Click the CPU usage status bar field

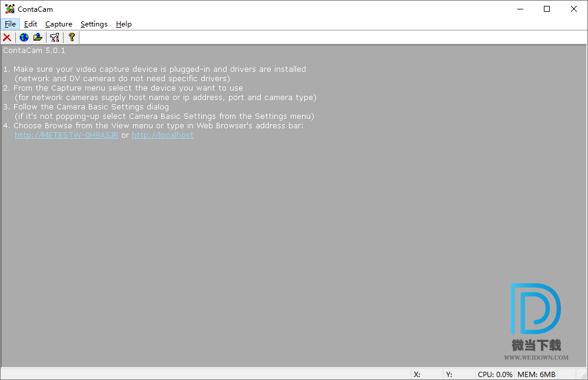pyautogui.click(x=495, y=374)
